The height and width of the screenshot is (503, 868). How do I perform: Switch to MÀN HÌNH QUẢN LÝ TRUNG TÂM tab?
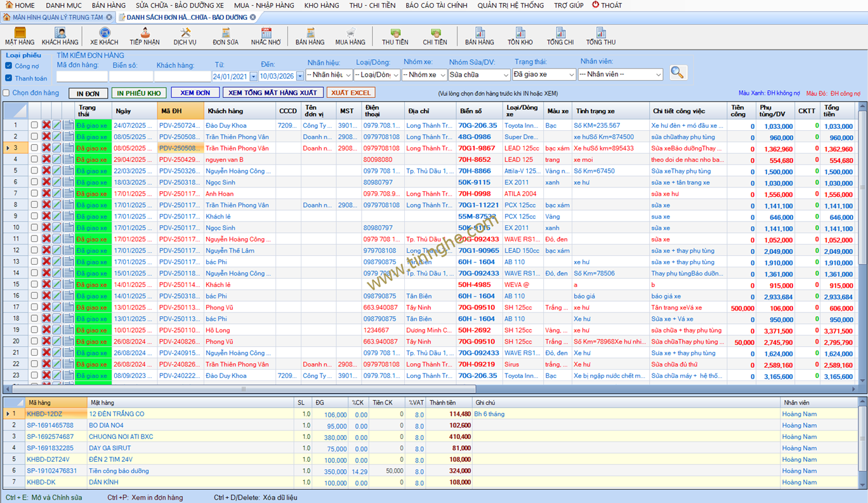57,17
